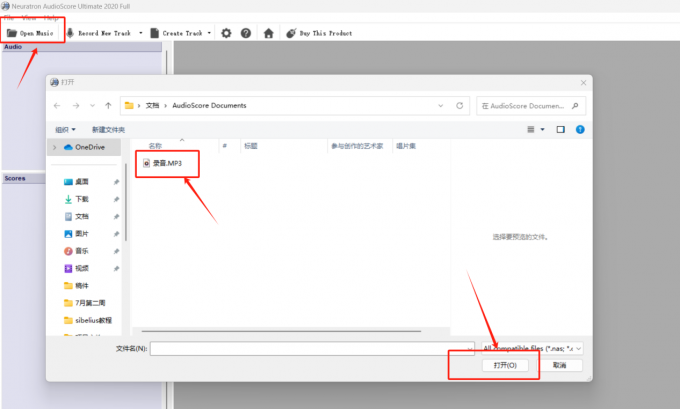Go to the home screen icon
The width and height of the screenshot is (680, 409).
268,33
